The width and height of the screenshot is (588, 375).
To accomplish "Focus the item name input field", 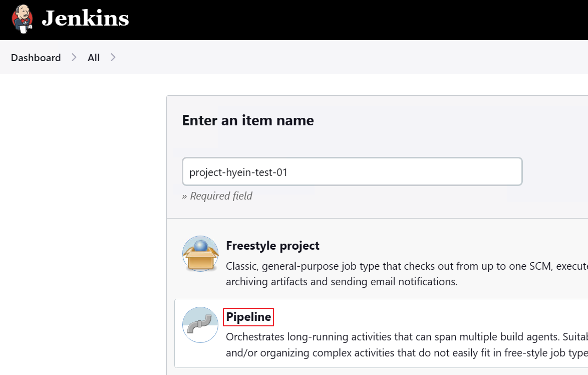I will click(x=352, y=171).
